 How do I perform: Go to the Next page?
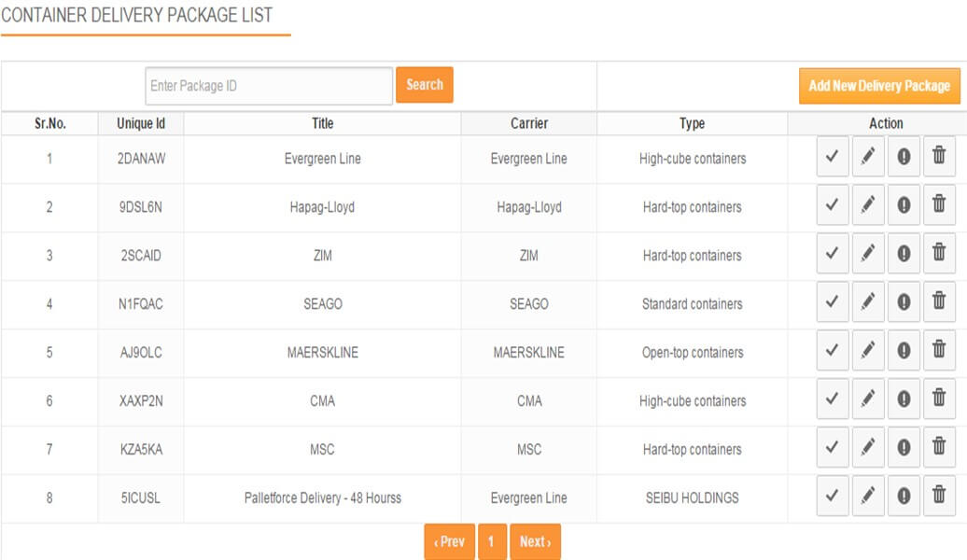[535, 541]
